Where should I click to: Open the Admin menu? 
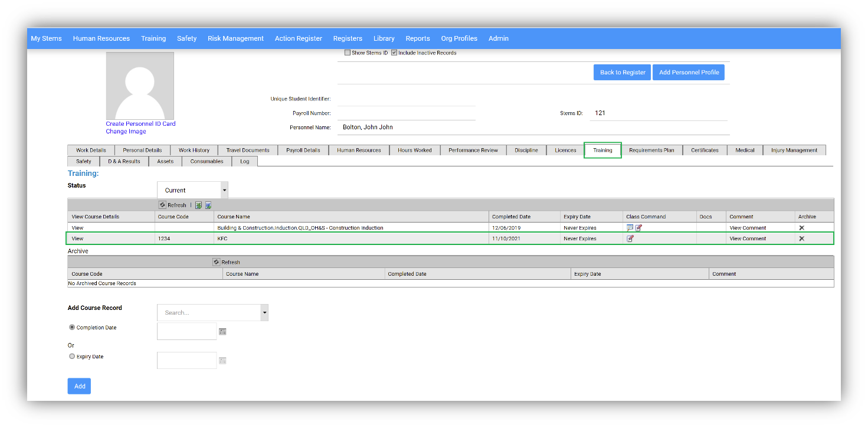(x=499, y=38)
